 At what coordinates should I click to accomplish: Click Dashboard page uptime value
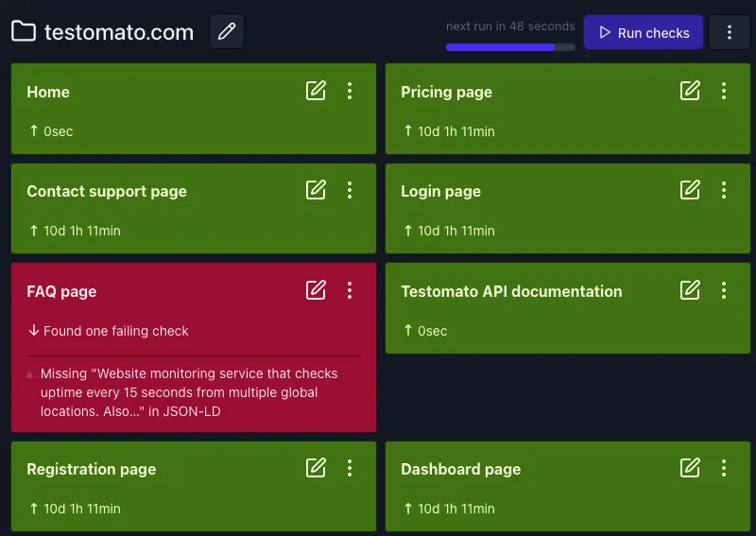(x=456, y=509)
